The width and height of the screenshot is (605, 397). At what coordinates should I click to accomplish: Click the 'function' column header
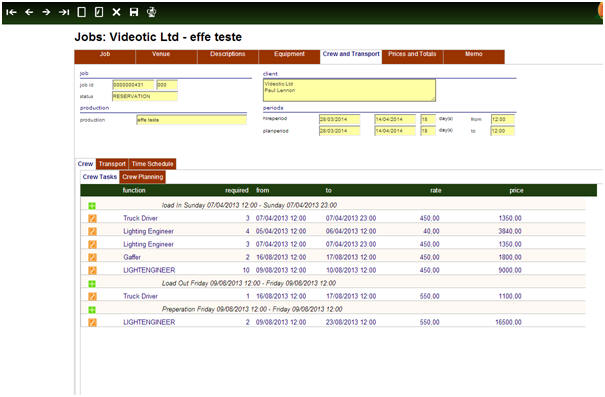pos(134,191)
